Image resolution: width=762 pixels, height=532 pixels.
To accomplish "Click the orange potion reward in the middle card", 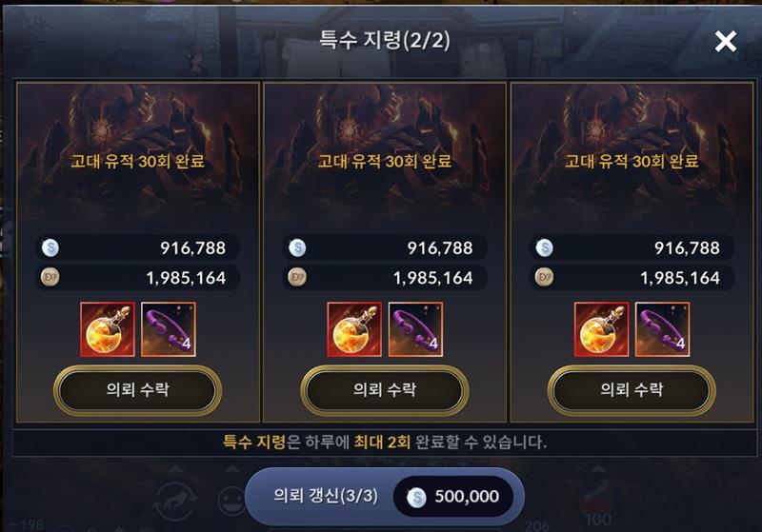I will [x=354, y=329].
